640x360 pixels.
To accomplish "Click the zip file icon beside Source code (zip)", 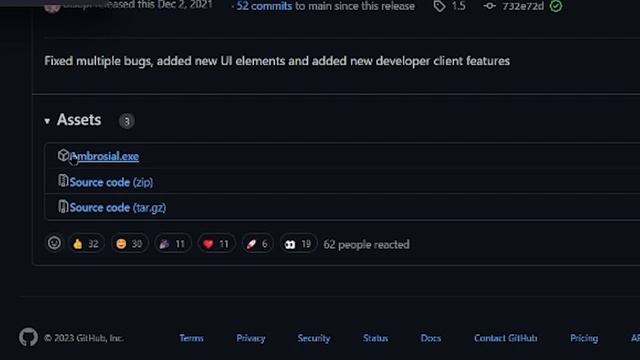I will tap(63, 181).
